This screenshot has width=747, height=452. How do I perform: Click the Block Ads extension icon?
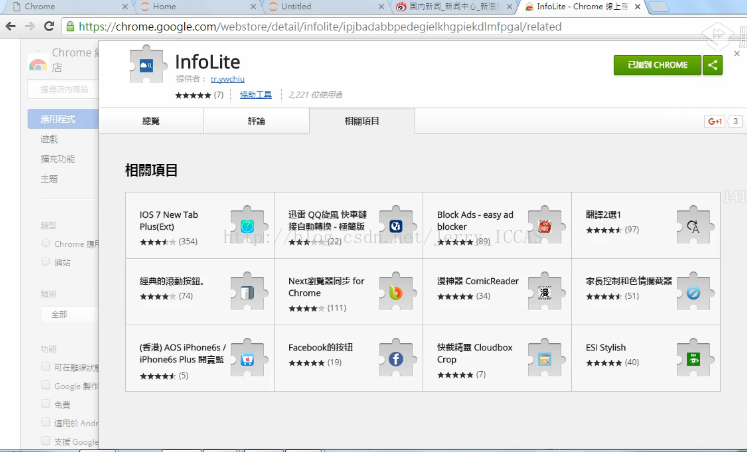pos(545,225)
